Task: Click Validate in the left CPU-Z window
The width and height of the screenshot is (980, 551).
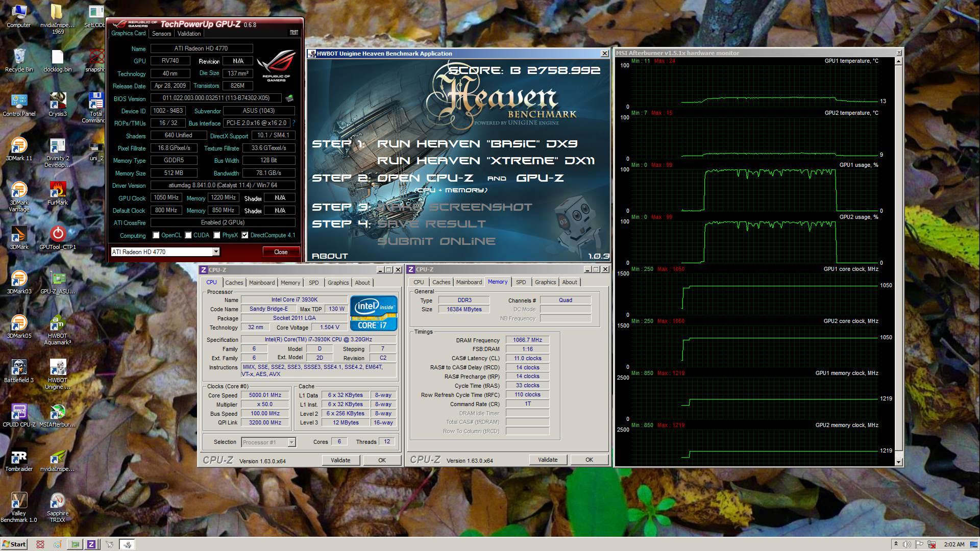Action: (x=340, y=460)
